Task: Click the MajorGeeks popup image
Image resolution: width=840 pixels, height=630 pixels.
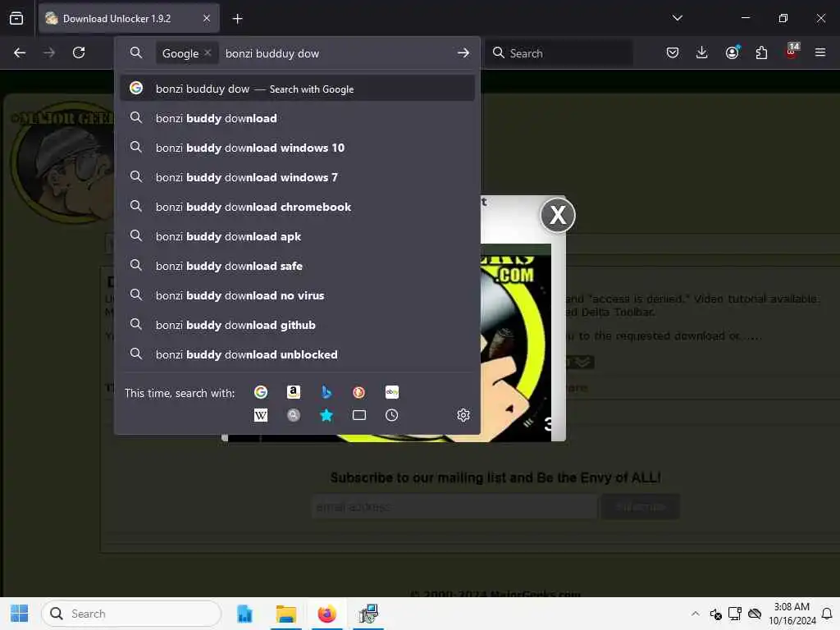Action: pyautogui.click(x=515, y=343)
